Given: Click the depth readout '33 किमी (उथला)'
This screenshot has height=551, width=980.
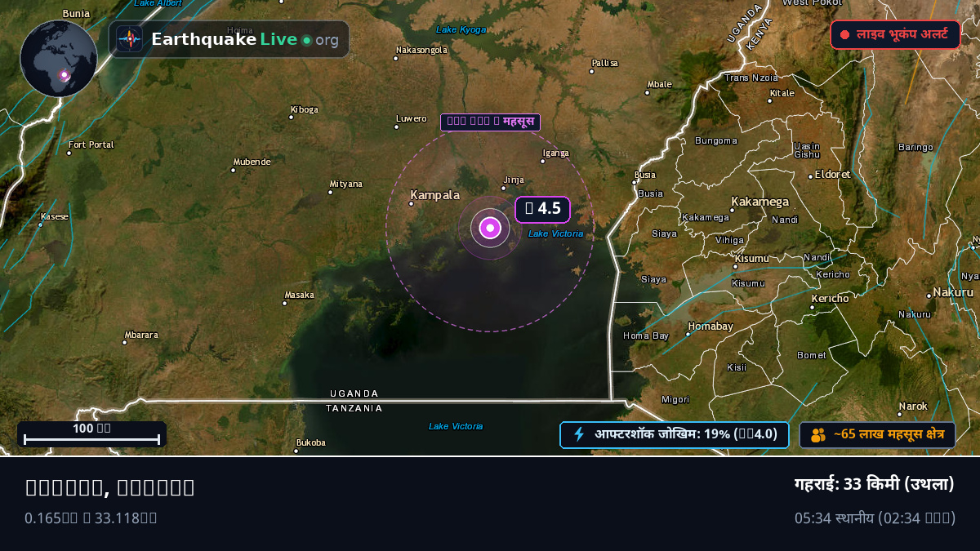Looking at the screenshot, I should [899, 484].
